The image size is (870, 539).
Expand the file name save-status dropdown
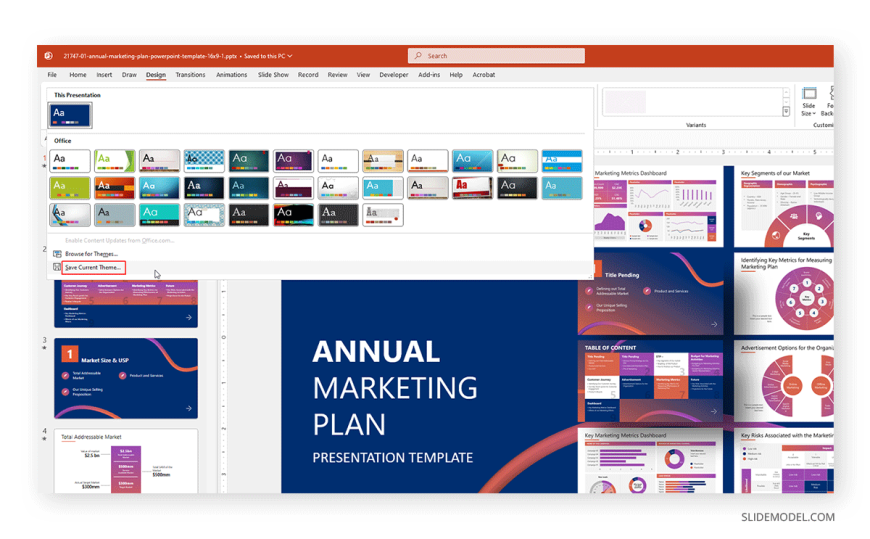tap(290, 56)
